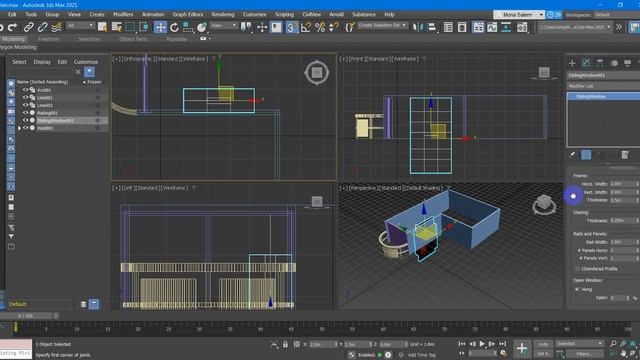The width and height of the screenshot is (640, 360).
Task: Click the Perspective viewport ViewCube
Action: tap(544, 204)
